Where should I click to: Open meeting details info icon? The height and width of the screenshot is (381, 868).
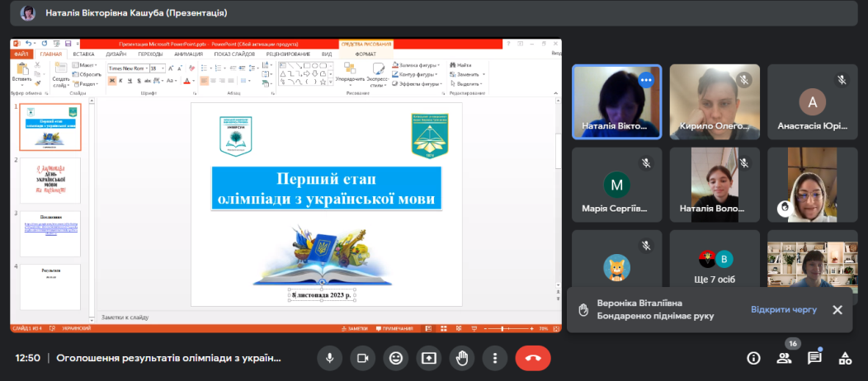[753, 358]
